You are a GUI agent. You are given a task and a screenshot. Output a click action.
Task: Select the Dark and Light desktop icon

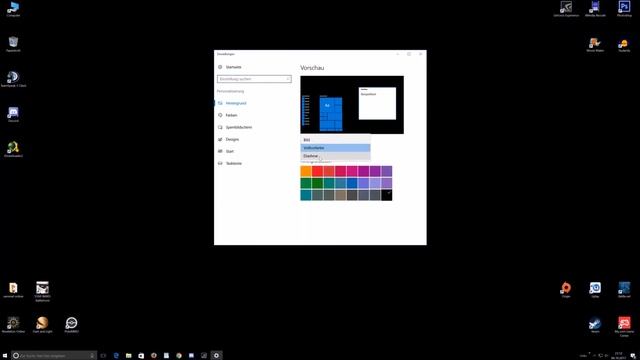coord(42,325)
